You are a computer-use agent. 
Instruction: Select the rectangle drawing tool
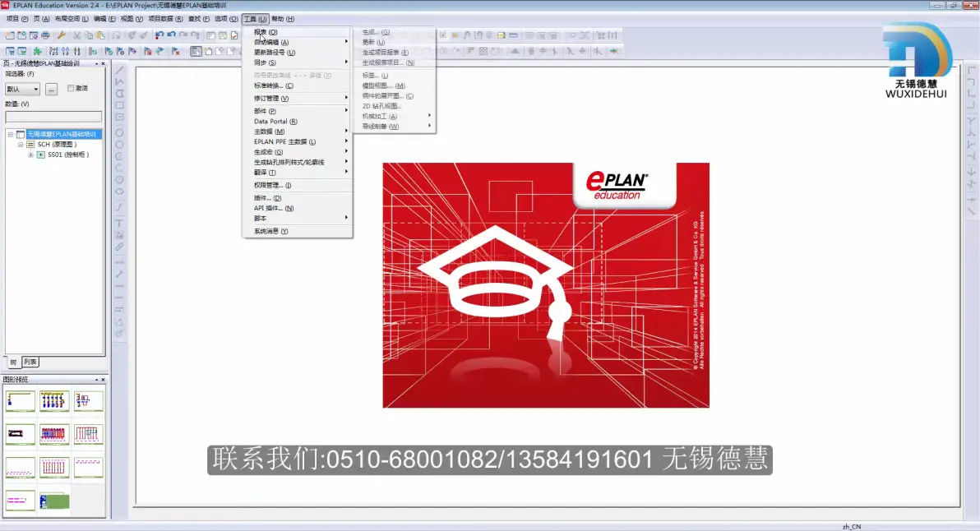coord(119,105)
